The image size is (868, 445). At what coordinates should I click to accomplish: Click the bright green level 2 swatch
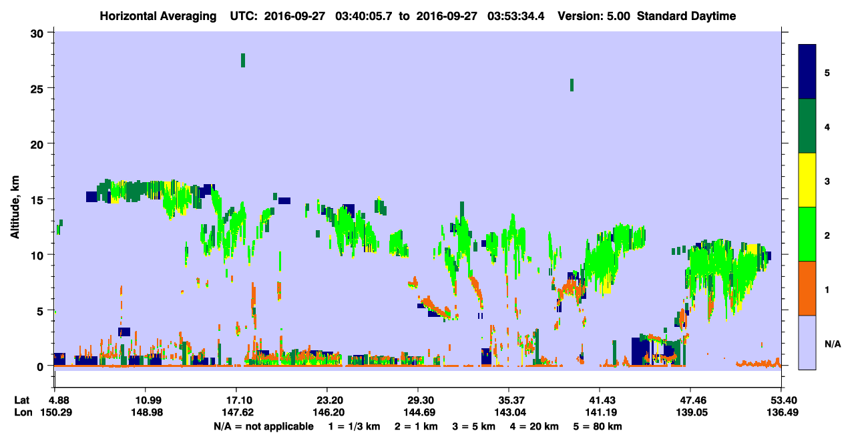pyautogui.click(x=808, y=234)
